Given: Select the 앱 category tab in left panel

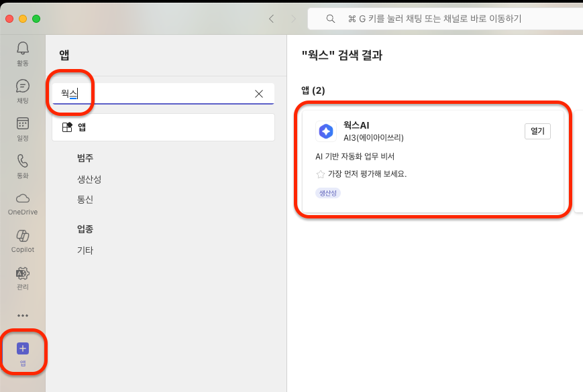Looking at the screenshot, I should click(x=163, y=127).
